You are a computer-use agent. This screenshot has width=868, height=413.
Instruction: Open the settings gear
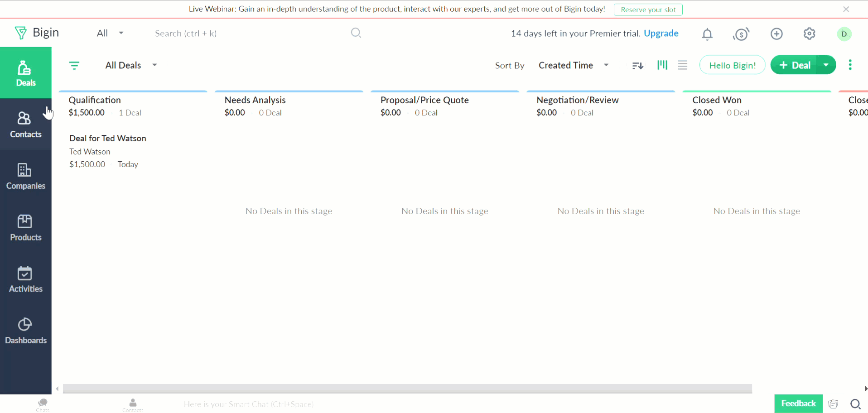tap(810, 34)
